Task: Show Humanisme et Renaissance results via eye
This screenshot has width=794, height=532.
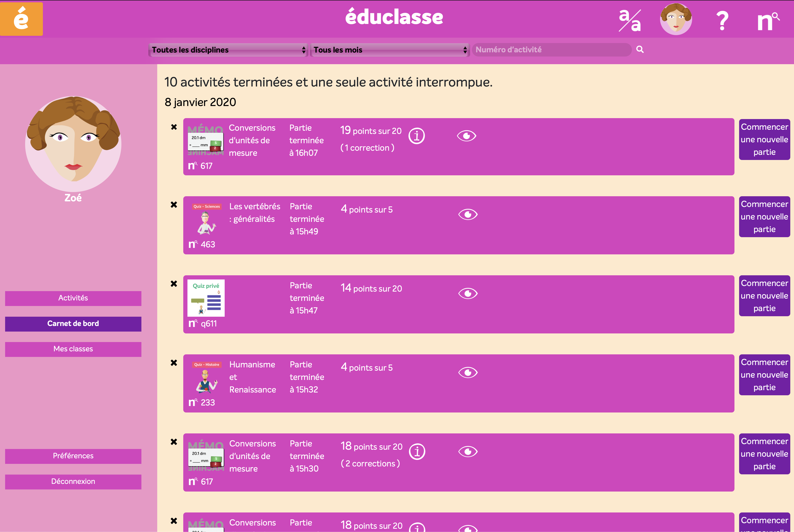Action: [x=467, y=372]
